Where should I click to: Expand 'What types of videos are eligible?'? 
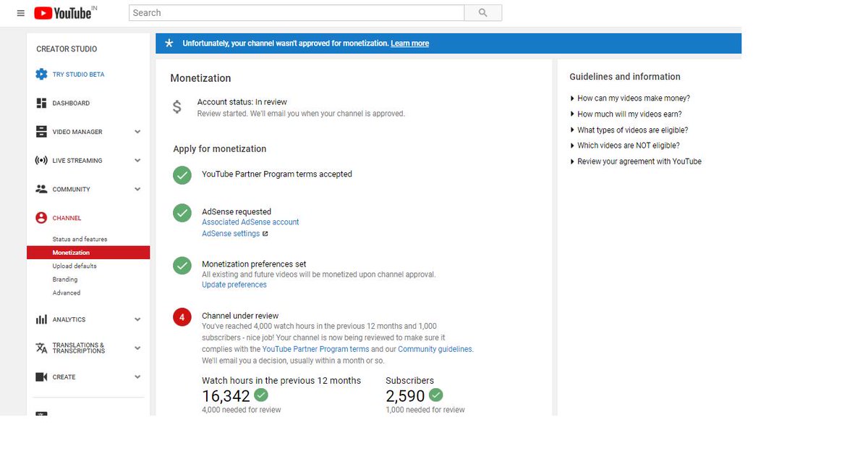click(x=629, y=130)
